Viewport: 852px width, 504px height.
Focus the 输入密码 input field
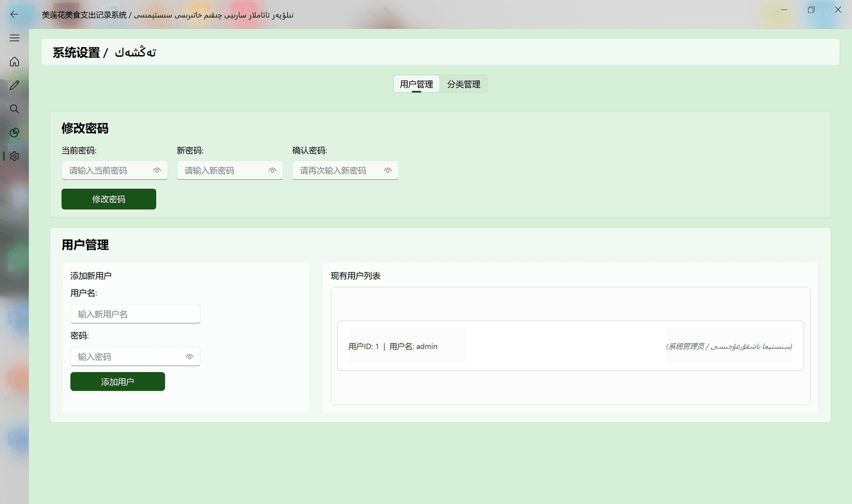(135, 357)
